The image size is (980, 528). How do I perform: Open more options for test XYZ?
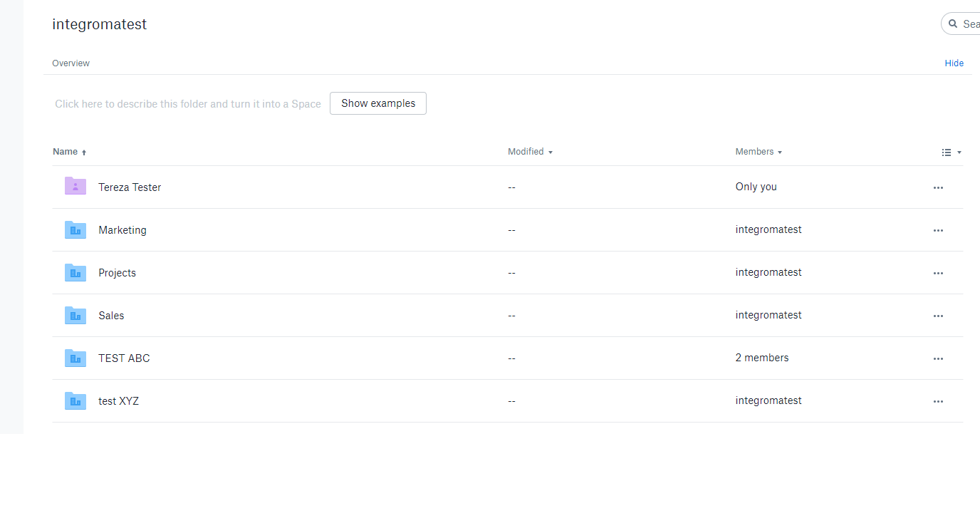point(938,400)
